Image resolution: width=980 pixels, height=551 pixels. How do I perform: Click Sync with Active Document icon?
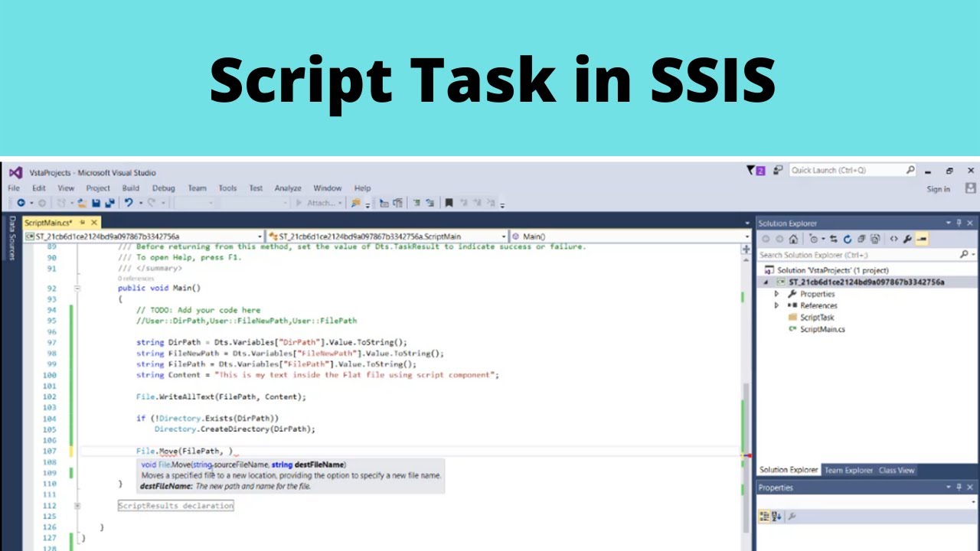(x=834, y=239)
